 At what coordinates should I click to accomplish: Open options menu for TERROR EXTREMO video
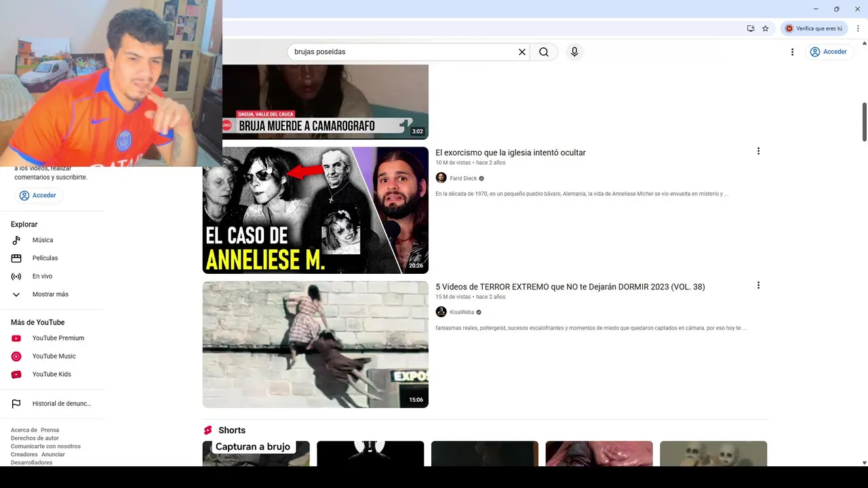click(x=758, y=285)
